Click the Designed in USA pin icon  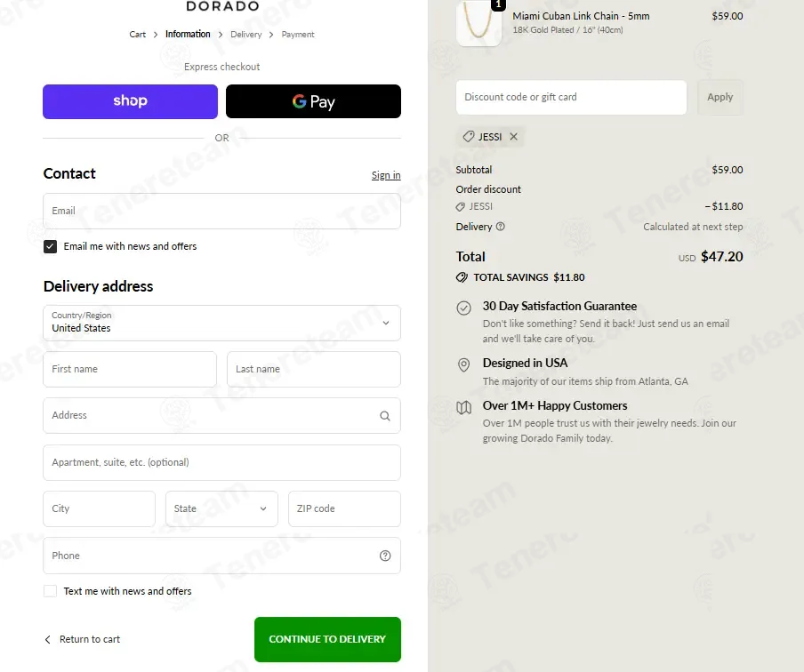pyautogui.click(x=463, y=364)
